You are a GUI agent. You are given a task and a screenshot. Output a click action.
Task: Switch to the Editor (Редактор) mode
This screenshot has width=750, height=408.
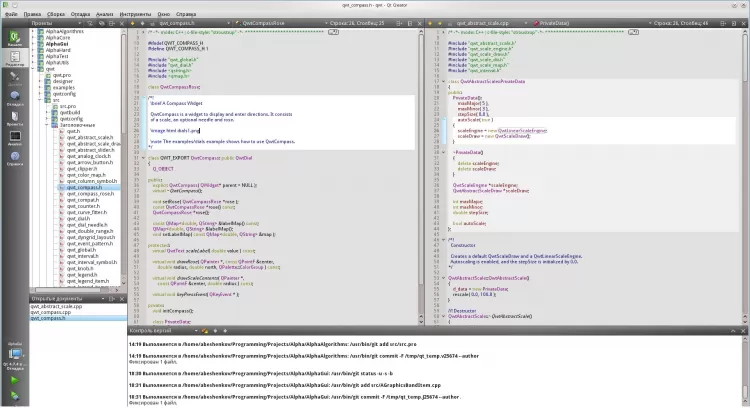pos(14,59)
